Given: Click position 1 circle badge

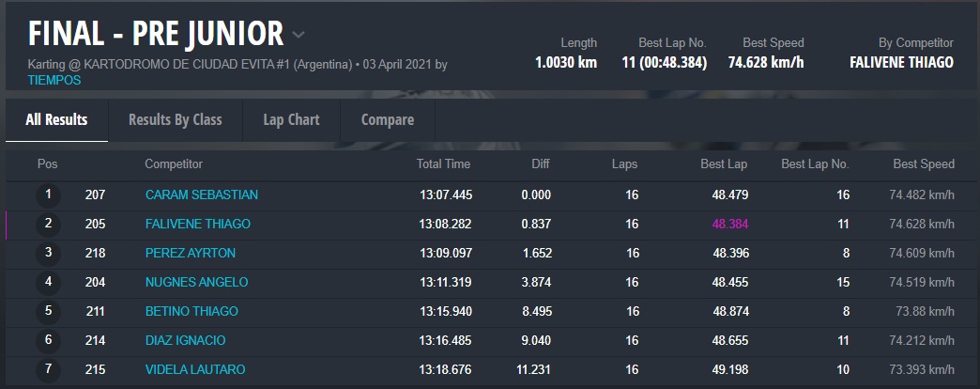Looking at the screenshot, I should pyautogui.click(x=48, y=195).
